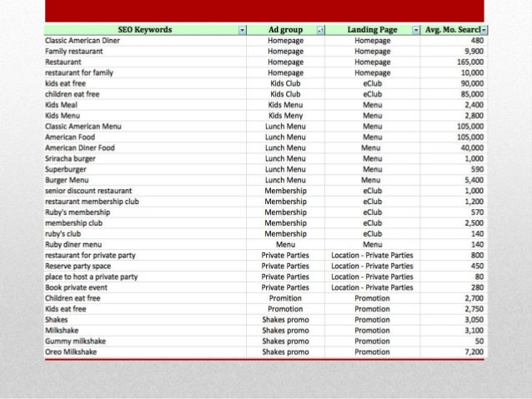The image size is (532, 399).
Task: Select the 'Milkshake' keyword cell
Action: (x=145, y=331)
